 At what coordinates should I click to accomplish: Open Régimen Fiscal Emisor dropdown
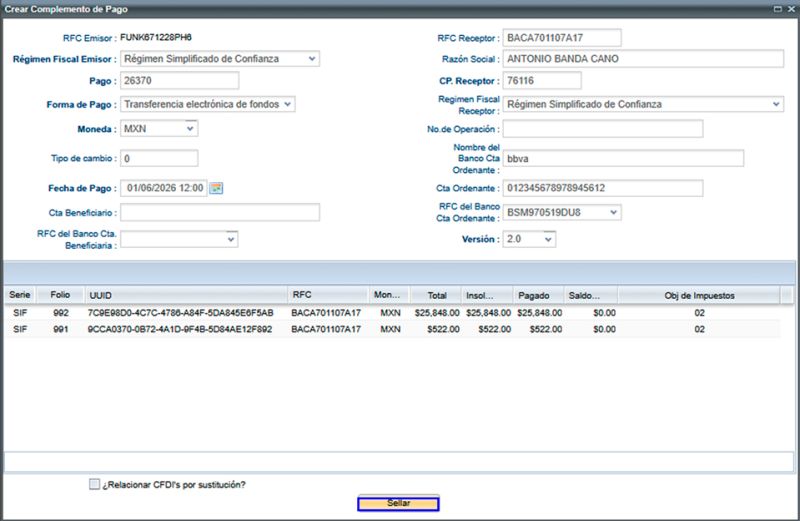click(312, 59)
